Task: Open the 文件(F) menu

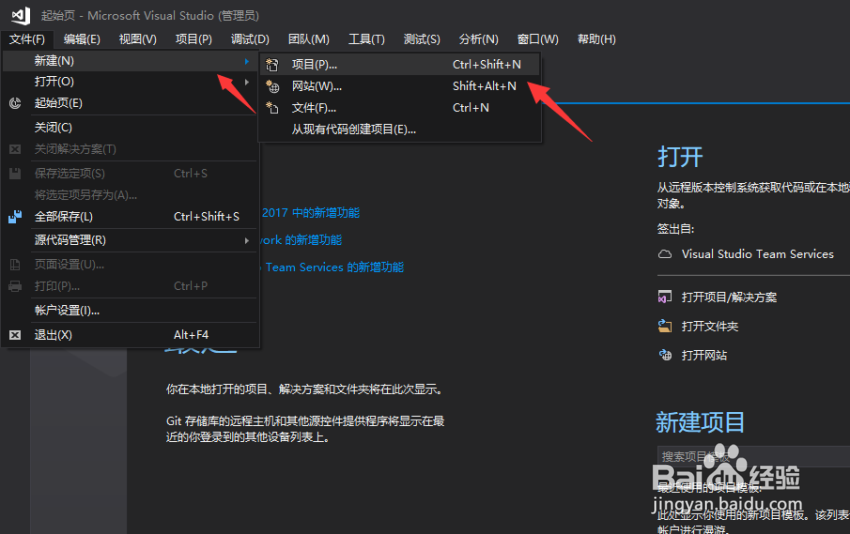Action: pos(27,39)
